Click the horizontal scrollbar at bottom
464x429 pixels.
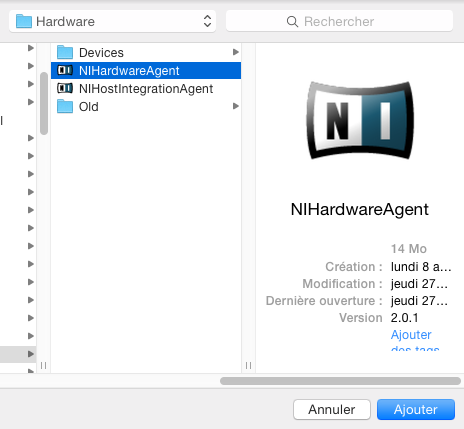tap(340, 381)
